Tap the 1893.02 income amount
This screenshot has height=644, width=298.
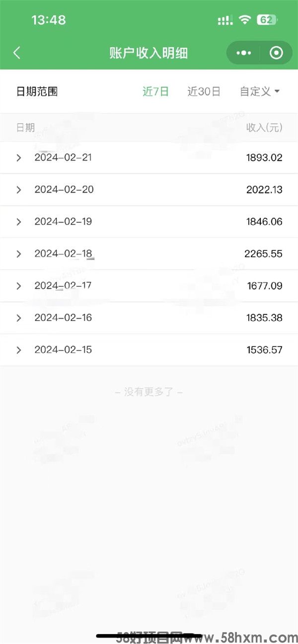(x=264, y=158)
